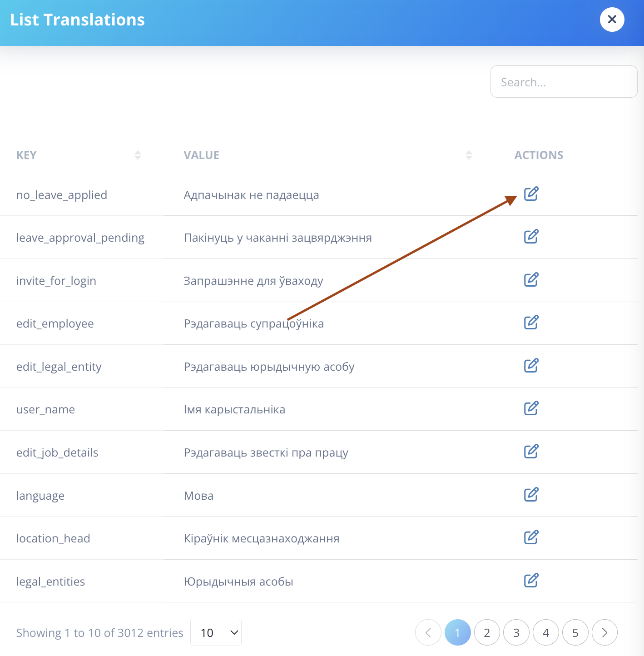
Task: Edit the leave_approval_pending translation
Action: 531,237
